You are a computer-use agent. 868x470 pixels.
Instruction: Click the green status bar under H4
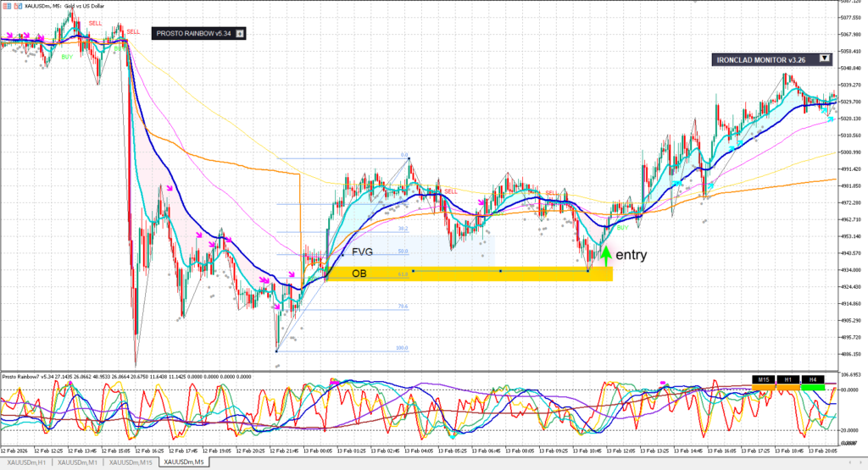coord(813,387)
